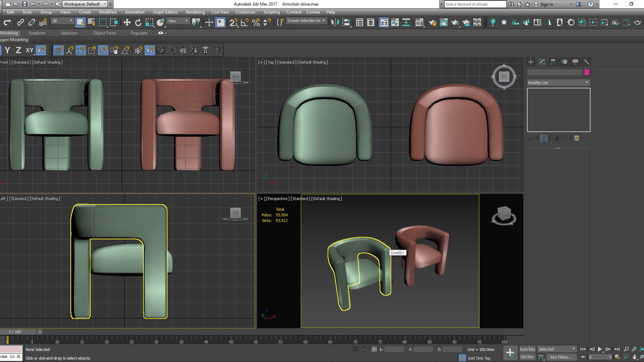The image size is (644, 362).
Task: Click the Corona camera icon
Action: tap(515, 22)
